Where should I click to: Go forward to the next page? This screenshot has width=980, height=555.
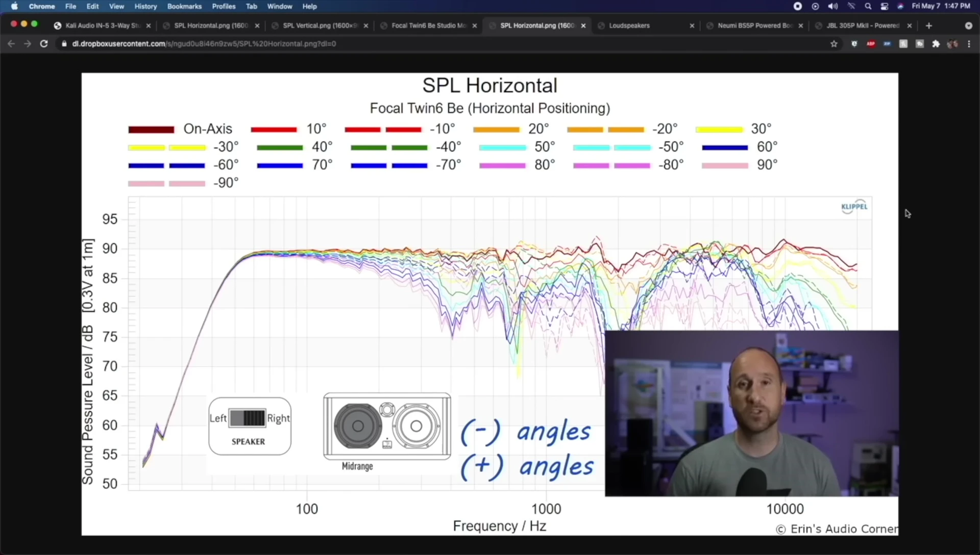point(28,44)
